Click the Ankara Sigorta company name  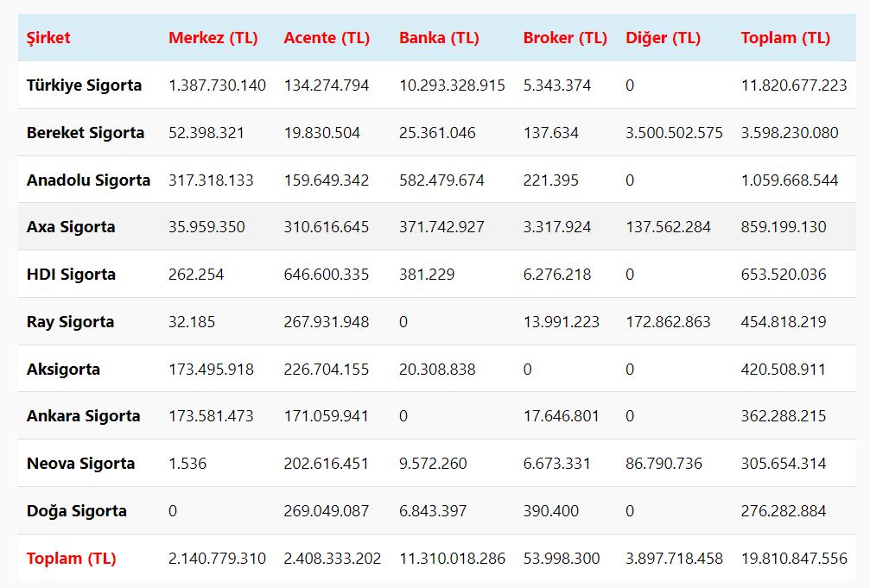pyautogui.click(x=83, y=416)
